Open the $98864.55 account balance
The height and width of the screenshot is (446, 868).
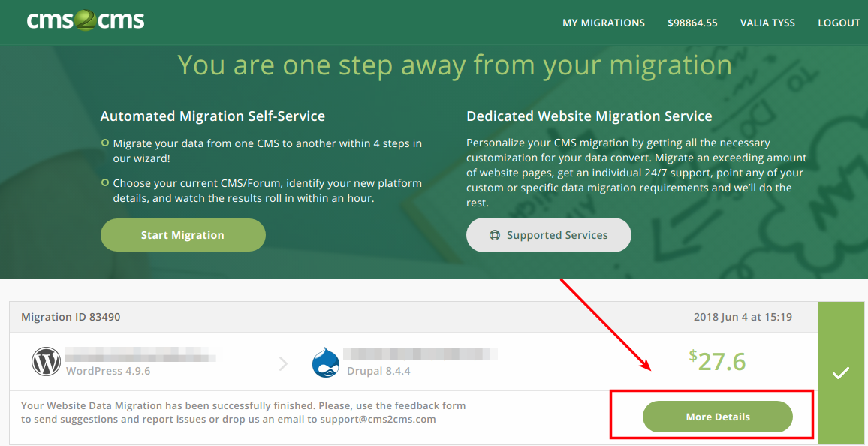click(692, 23)
